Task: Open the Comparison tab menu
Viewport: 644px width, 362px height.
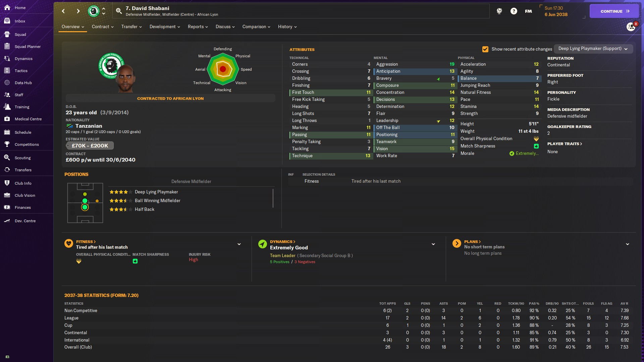Action: coord(256,27)
